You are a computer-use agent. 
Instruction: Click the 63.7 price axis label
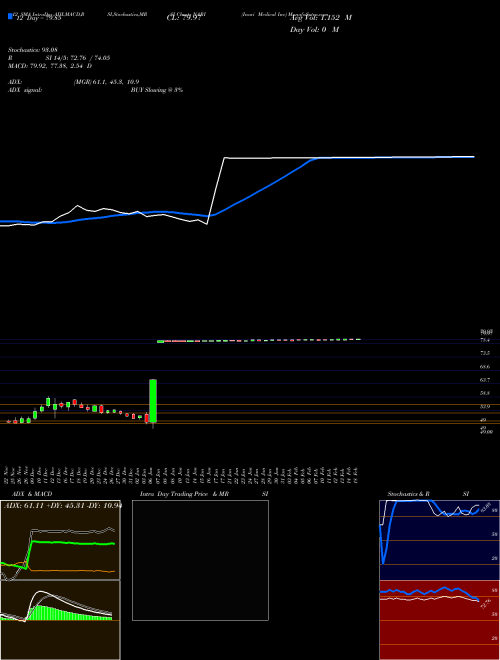click(485, 380)
